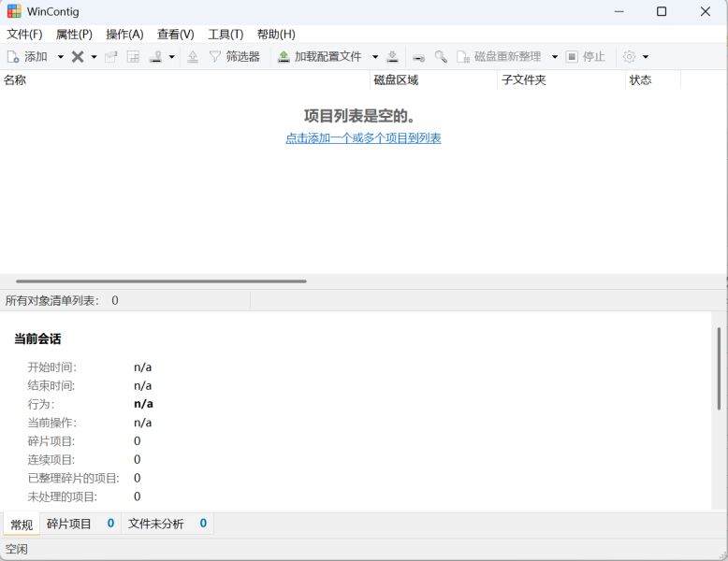Expand the gear options dropdown arrow
This screenshot has height=561, width=728.
click(x=646, y=57)
